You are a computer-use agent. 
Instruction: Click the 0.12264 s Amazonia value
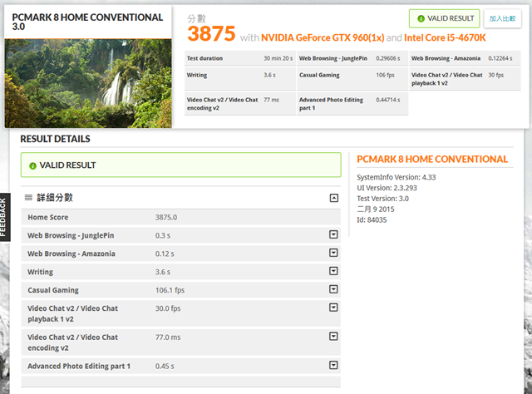(500, 58)
